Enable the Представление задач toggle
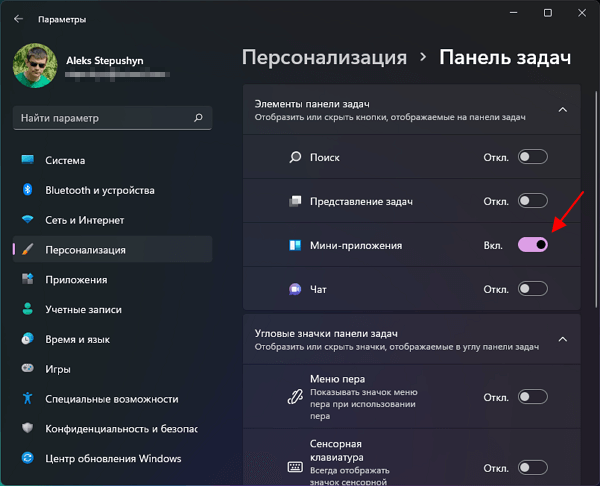Image resolution: width=600 pixels, height=486 pixels. coord(533,201)
